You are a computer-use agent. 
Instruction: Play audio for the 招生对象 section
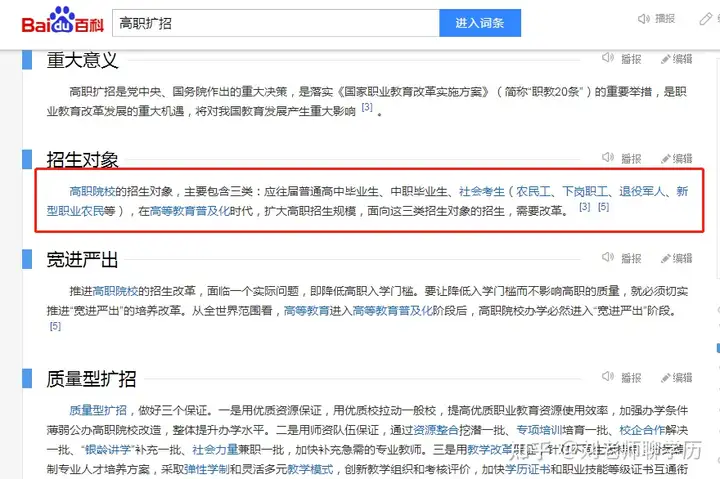(622, 158)
